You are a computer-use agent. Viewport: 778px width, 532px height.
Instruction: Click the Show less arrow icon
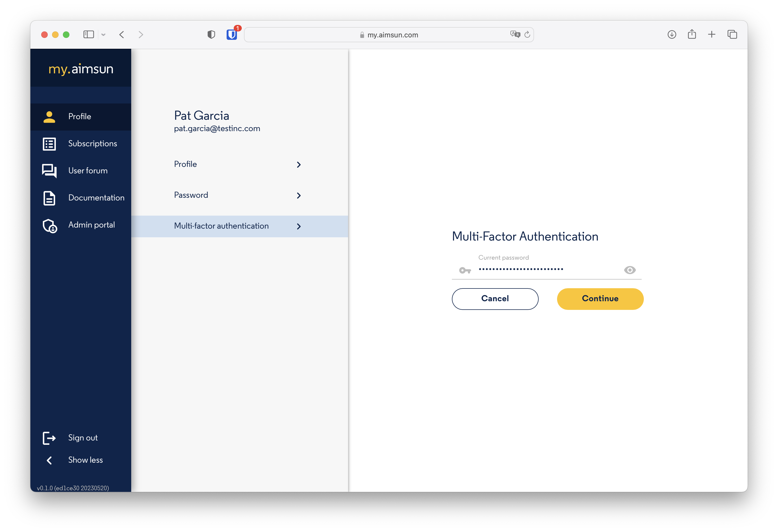coord(49,459)
